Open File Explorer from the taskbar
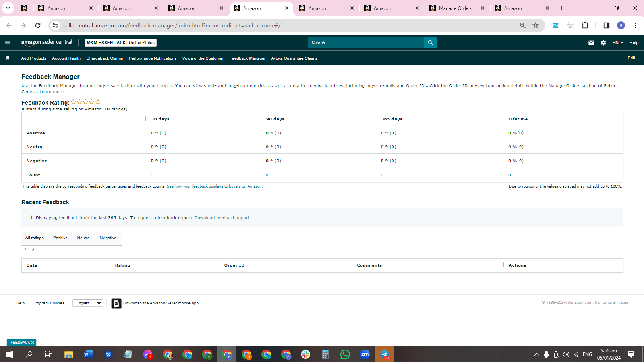Viewport: 644px width, 362px height. 68,354
